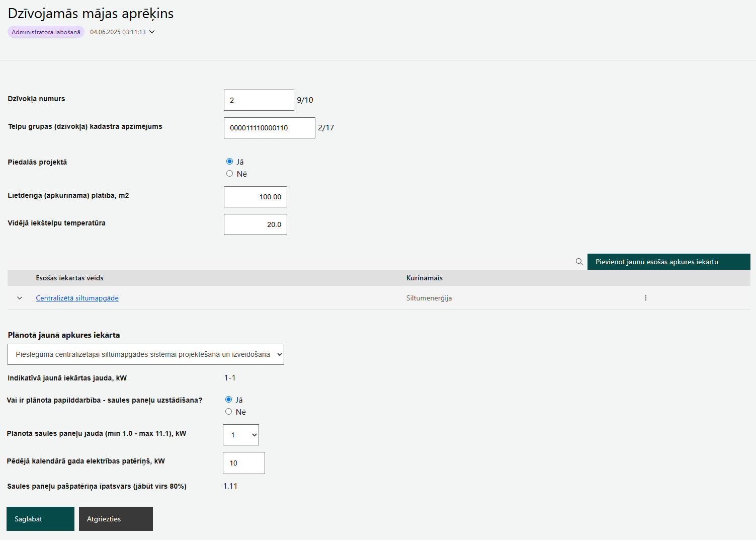Click the 2/17 character counter

(x=326, y=128)
